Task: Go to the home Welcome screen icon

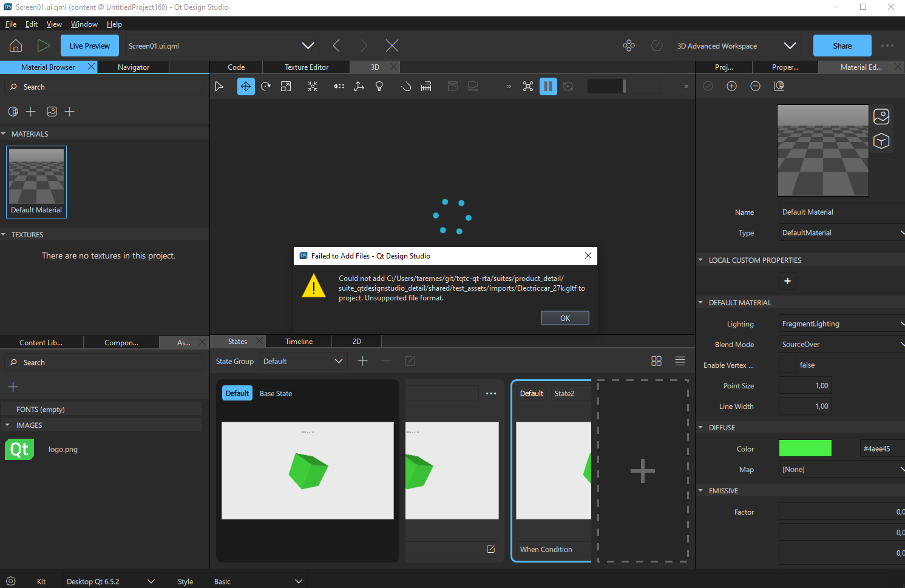Action: click(x=16, y=46)
